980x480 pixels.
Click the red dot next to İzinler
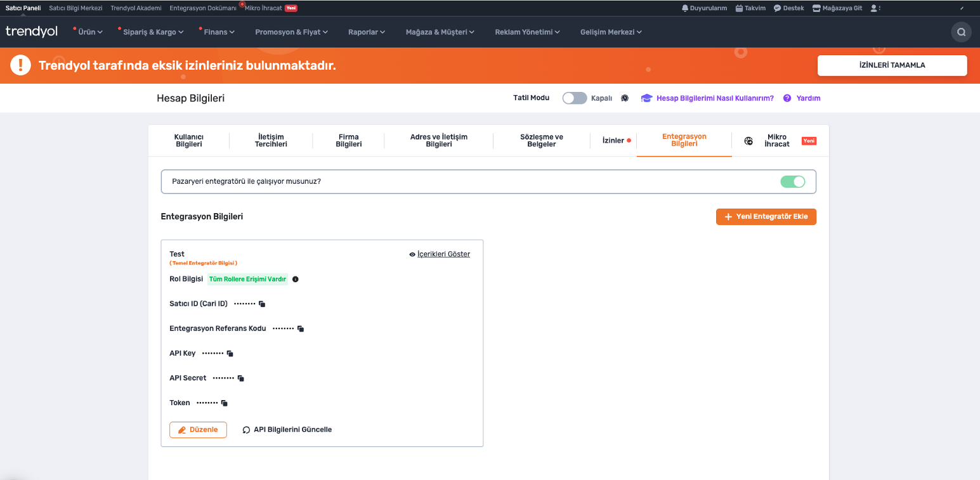click(629, 141)
